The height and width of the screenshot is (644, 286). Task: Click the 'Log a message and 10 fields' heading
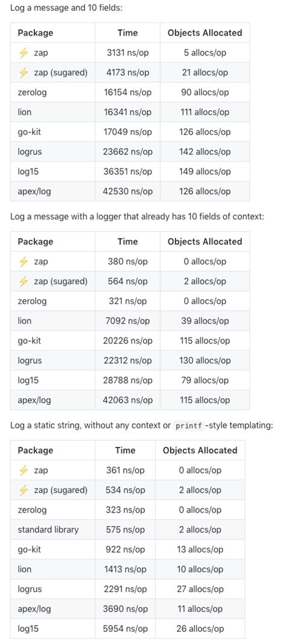coord(66,8)
